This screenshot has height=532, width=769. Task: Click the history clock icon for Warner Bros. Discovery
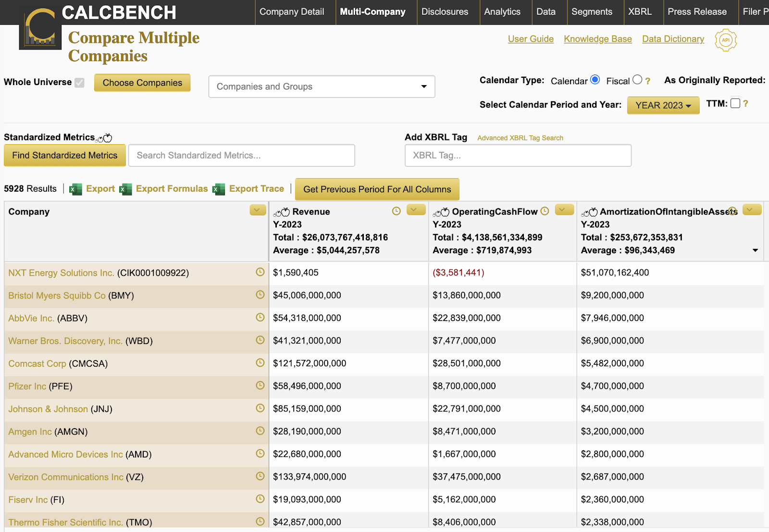coord(260,340)
